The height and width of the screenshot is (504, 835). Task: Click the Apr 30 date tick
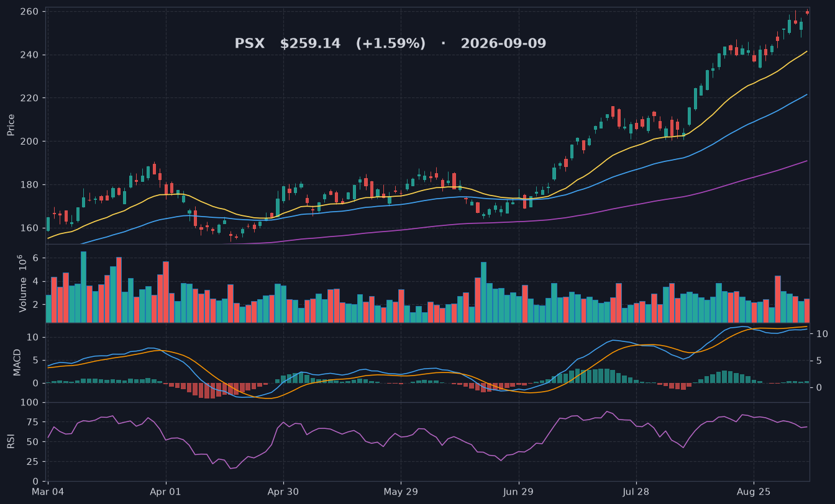(x=283, y=492)
